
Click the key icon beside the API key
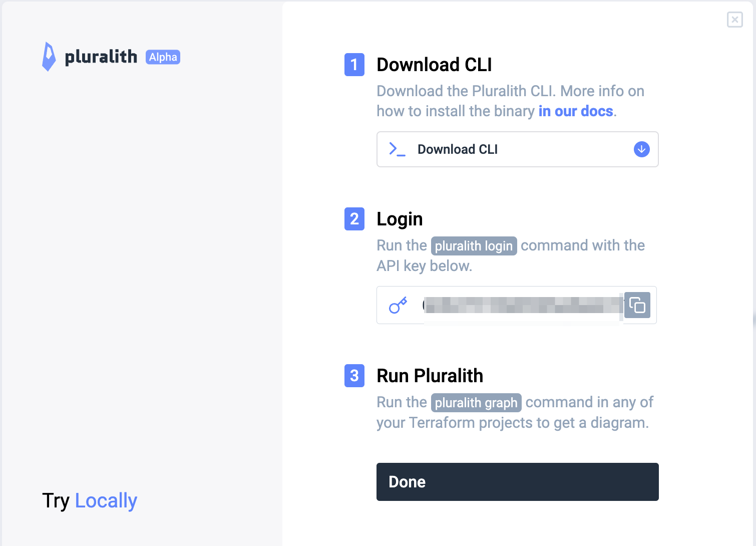pyautogui.click(x=397, y=305)
